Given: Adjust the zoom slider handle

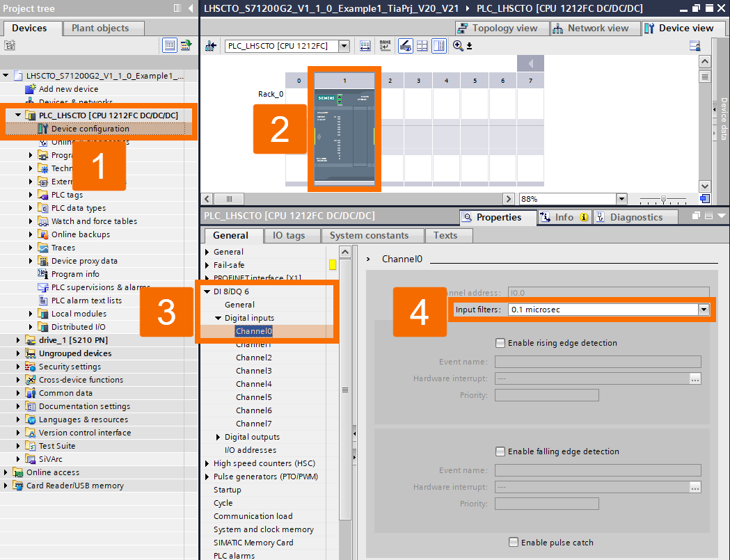Looking at the screenshot, I should pos(663,199).
